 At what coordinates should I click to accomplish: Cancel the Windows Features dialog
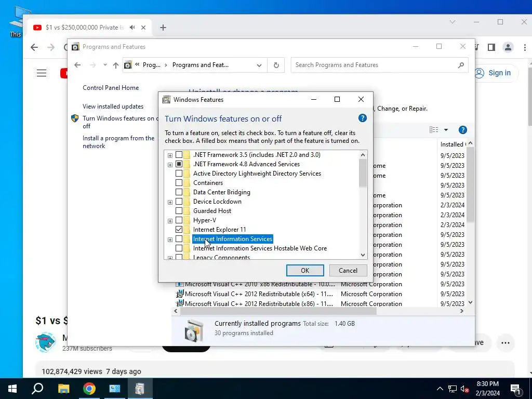pos(348,270)
